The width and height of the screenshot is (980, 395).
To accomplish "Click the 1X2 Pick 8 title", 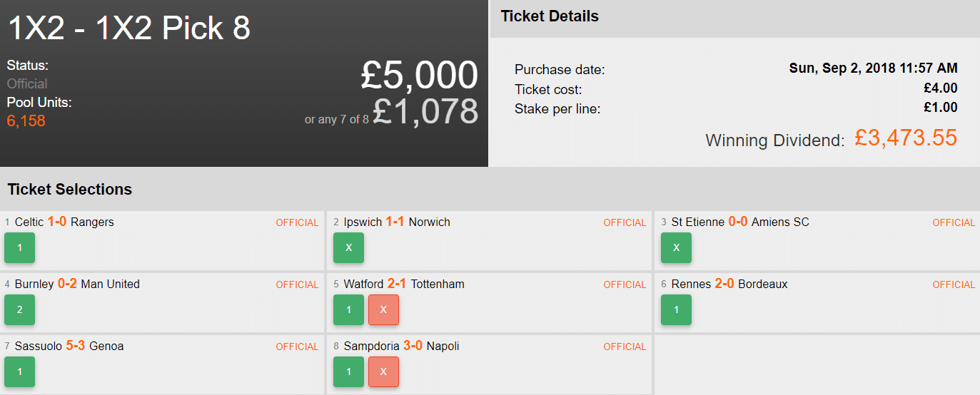I will point(129,29).
